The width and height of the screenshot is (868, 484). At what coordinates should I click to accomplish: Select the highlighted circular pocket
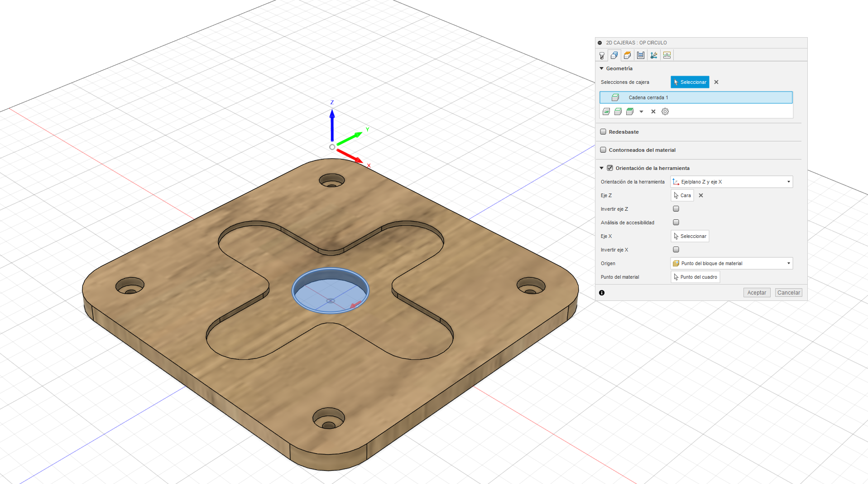click(x=330, y=290)
